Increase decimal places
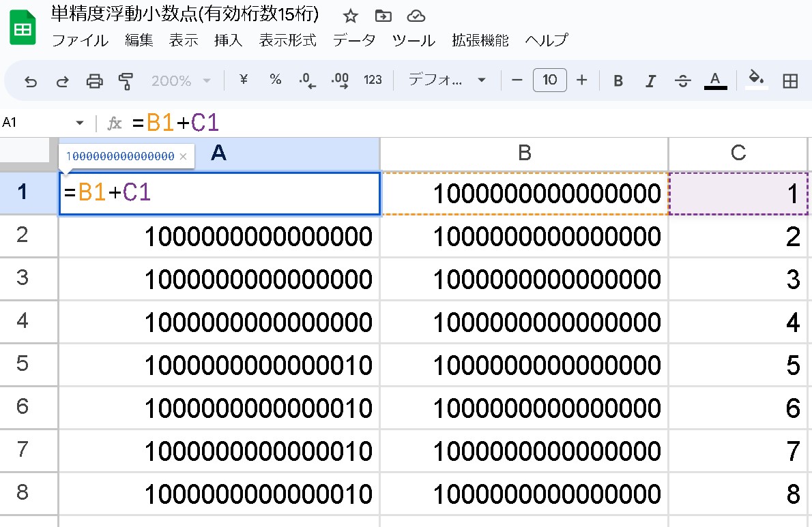The width and height of the screenshot is (812, 527). 339,80
